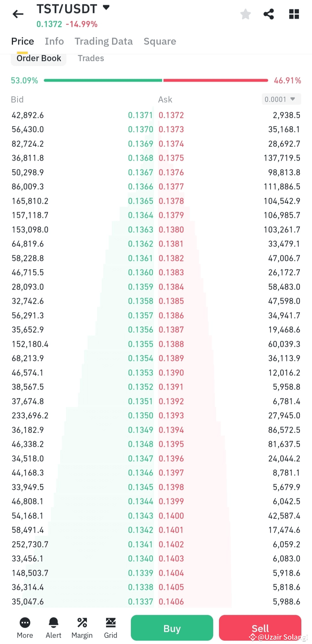Open the share options icon
Image resolution: width=312 pixels, height=644 pixels.
(x=269, y=14)
